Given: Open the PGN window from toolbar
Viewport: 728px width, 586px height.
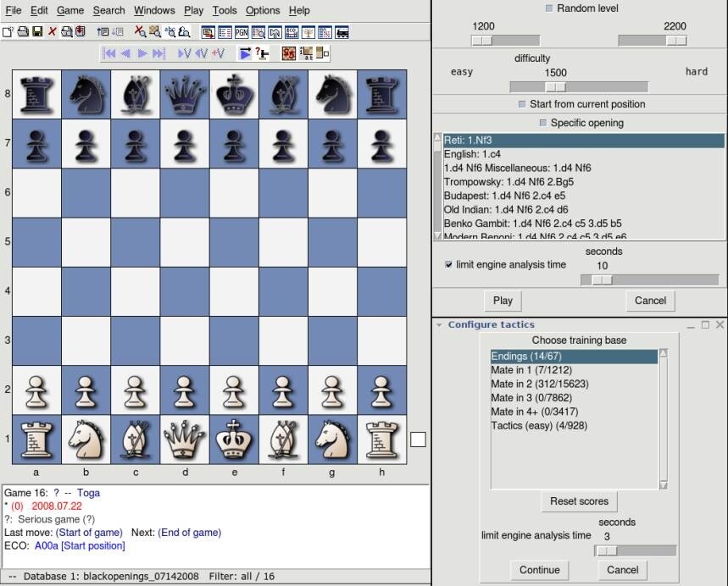Looking at the screenshot, I should (x=241, y=32).
